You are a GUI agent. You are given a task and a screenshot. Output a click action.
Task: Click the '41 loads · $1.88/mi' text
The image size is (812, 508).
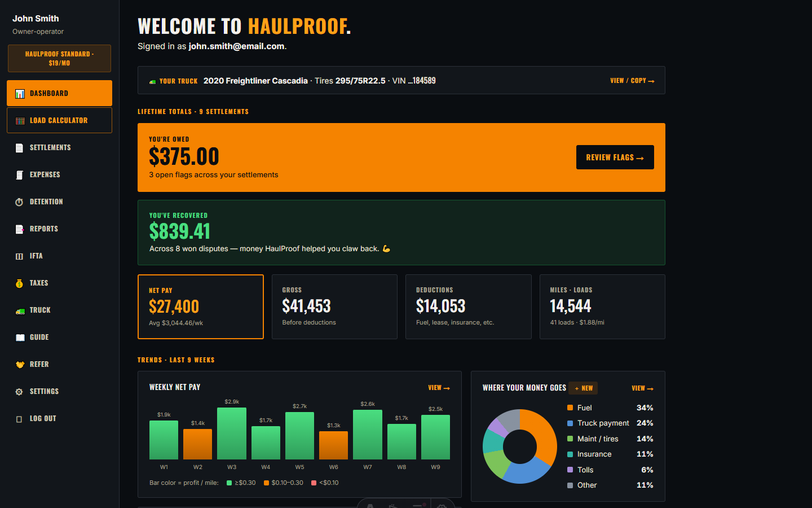(x=577, y=323)
